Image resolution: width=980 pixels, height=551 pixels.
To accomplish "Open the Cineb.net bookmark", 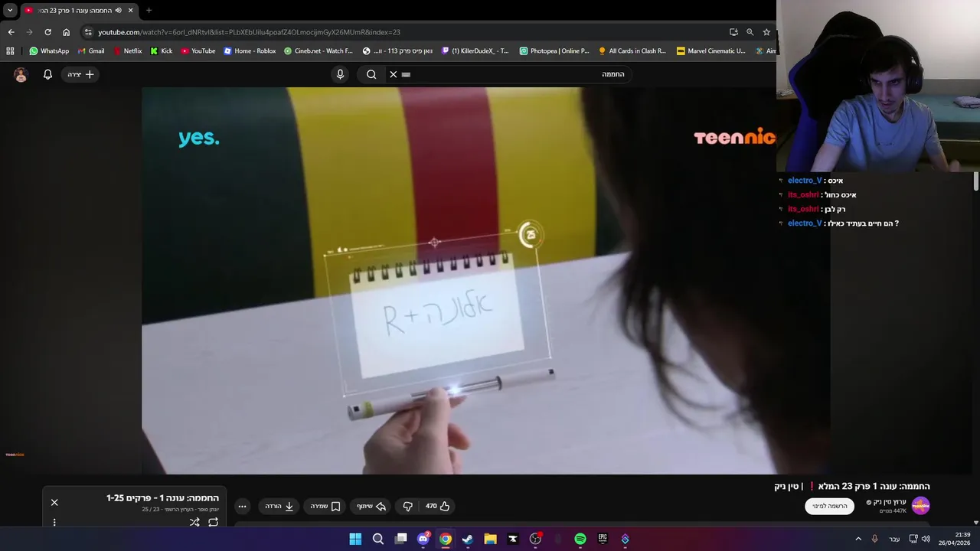I will coord(318,51).
